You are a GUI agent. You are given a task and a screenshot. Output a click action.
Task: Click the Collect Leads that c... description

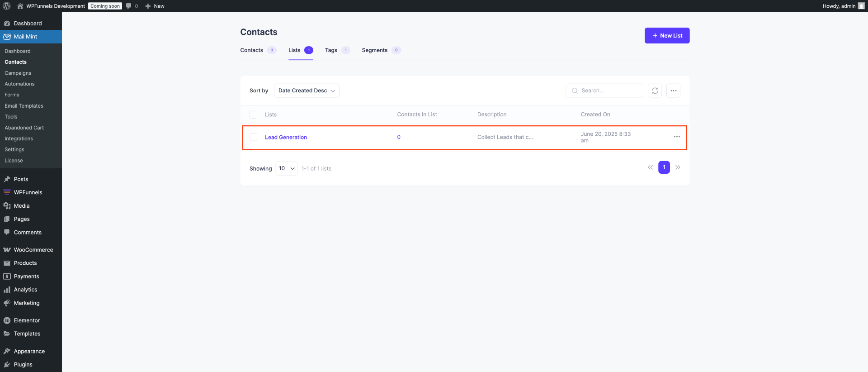click(505, 137)
